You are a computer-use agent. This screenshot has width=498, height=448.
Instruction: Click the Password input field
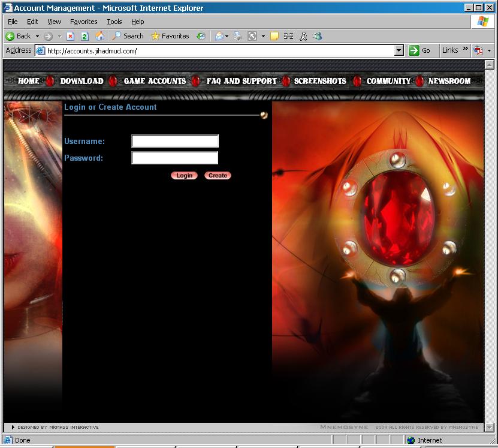pos(174,158)
